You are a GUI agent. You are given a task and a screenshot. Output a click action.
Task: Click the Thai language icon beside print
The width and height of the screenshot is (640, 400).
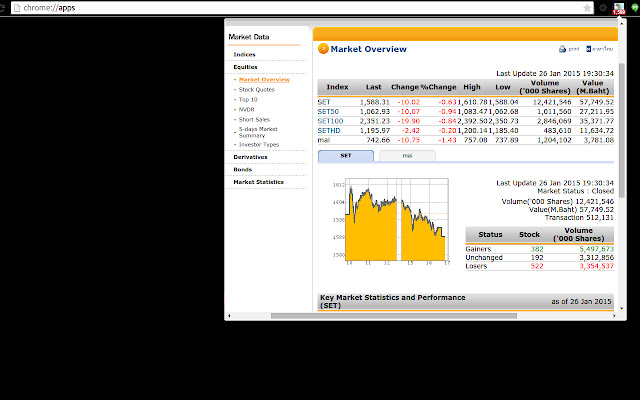602,48
